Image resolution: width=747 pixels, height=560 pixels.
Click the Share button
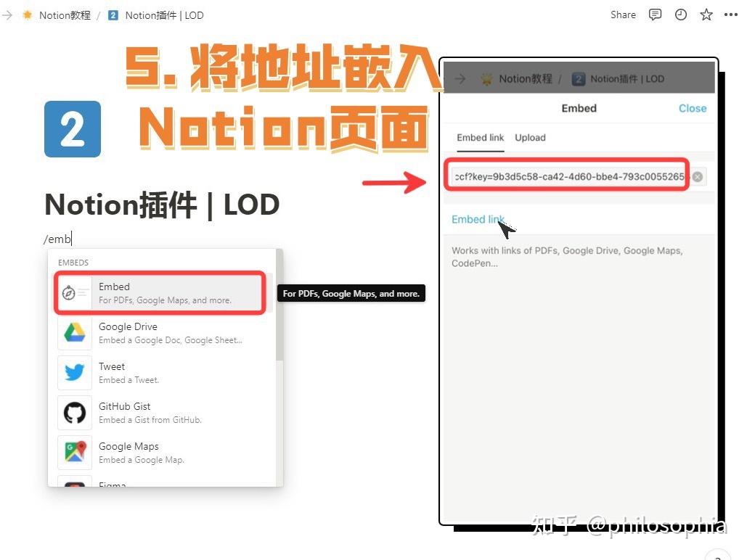pos(622,15)
